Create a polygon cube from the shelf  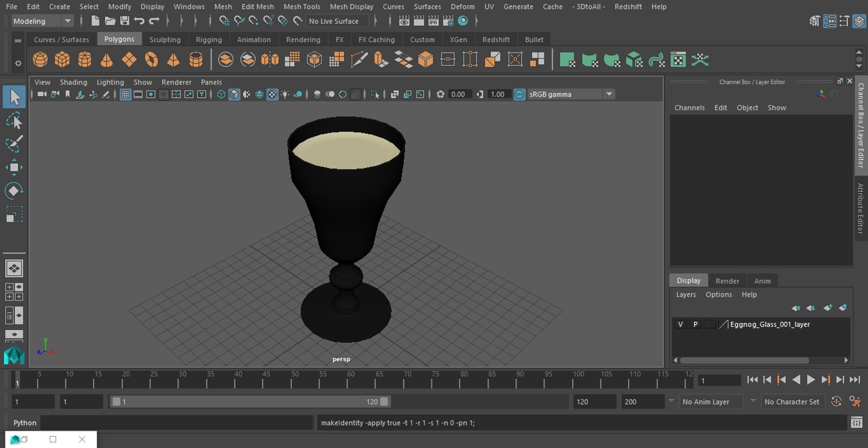(62, 60)
